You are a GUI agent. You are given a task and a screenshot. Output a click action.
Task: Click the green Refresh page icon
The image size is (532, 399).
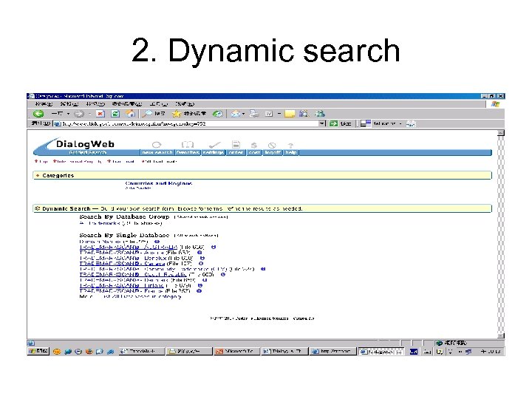point(115,114)
